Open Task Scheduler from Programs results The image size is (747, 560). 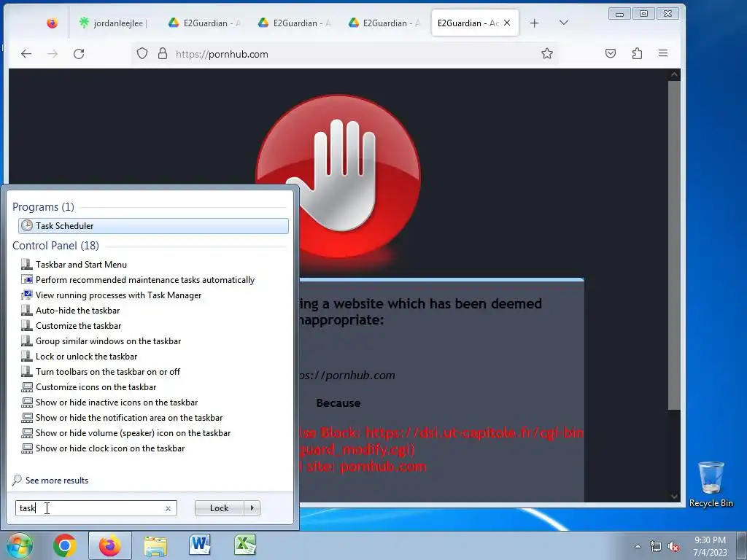pyautogui.click(x=153, y=226)
